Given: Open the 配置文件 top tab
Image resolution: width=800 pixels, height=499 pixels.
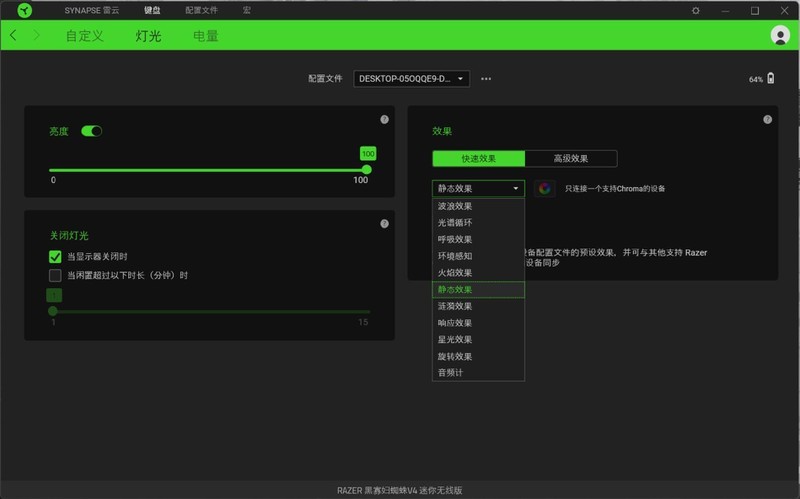Looking at the screenshot, I should click(x=202, y=10).
